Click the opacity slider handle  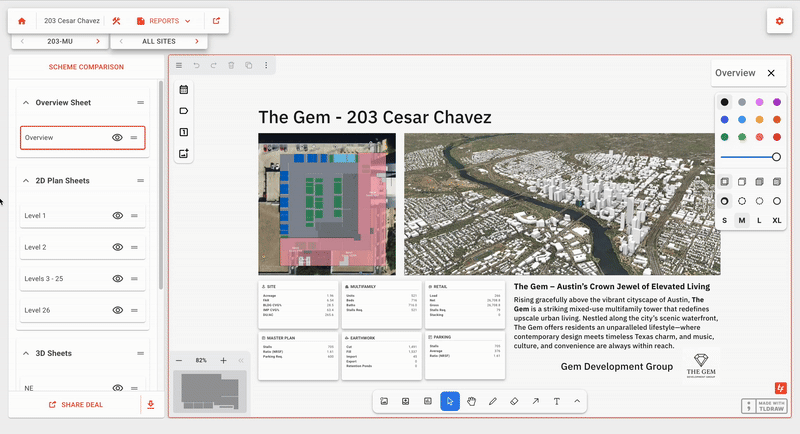point(776,157)
